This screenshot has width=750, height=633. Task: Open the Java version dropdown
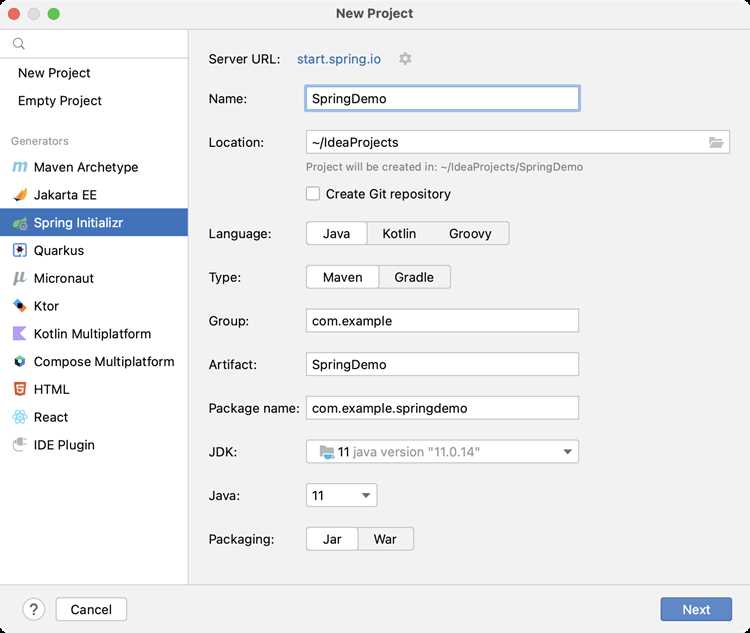pos(342,495)
